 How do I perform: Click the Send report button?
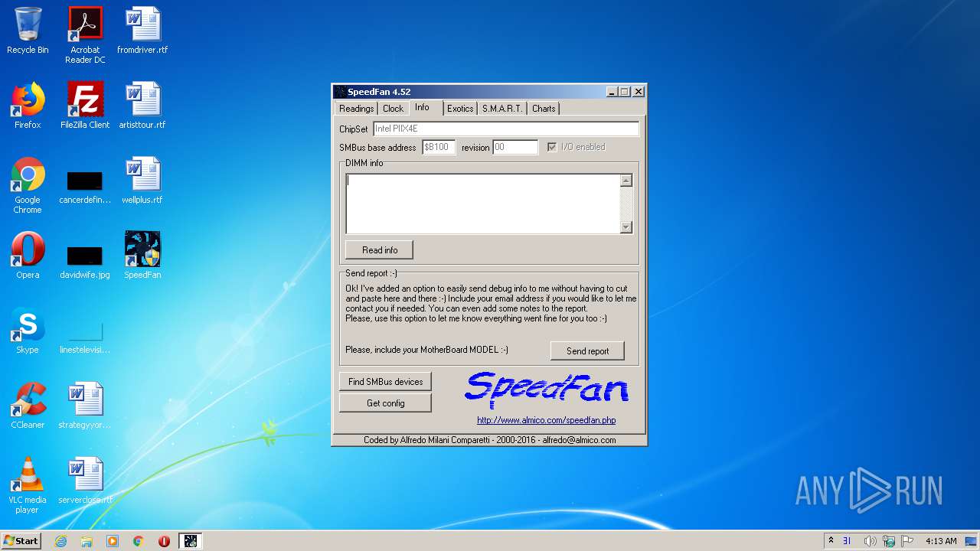pos(587,351)
